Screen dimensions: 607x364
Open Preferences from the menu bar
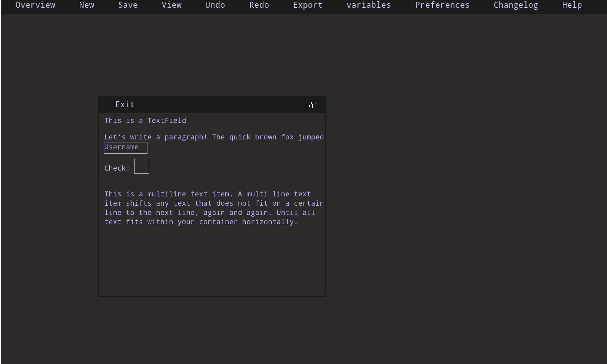(x=442, y=5)
